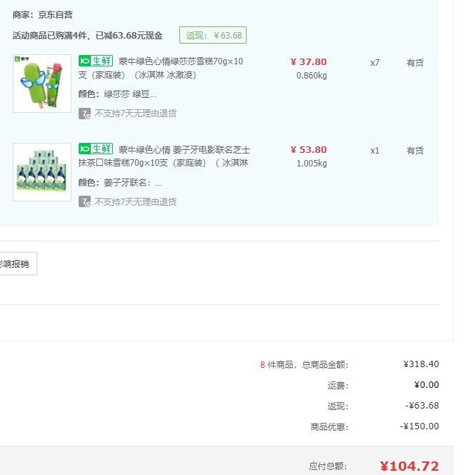Click 不支持7天无理由退货 under 姜子牙 item
The height and width of the screenshot is (475, 476).
135,202
